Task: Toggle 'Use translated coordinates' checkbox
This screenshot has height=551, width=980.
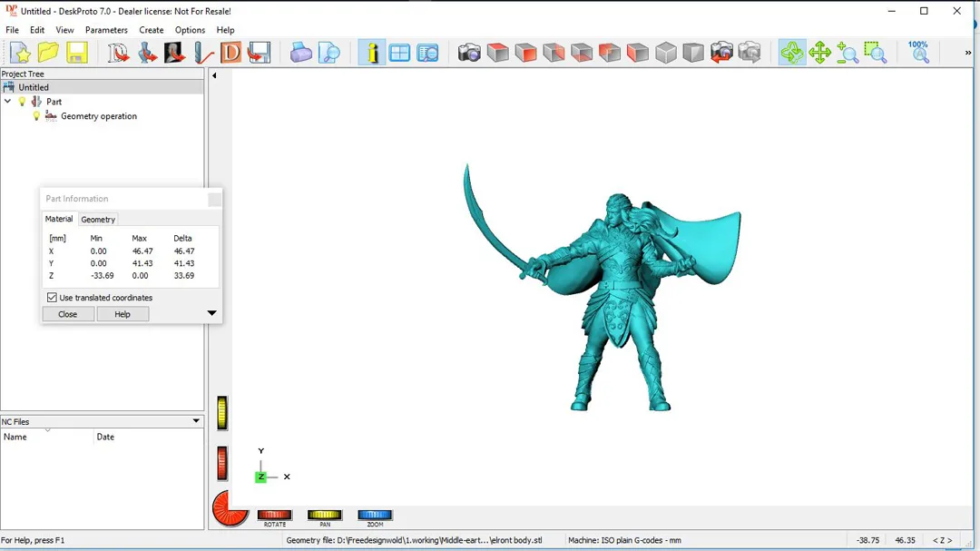Action: [x=52, y=298]
